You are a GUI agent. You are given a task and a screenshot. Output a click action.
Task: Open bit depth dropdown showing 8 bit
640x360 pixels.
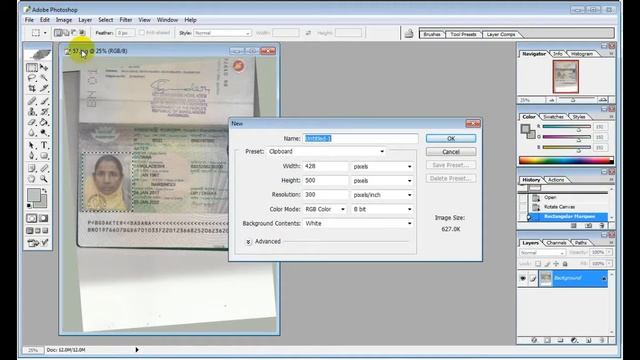[382, 209]
